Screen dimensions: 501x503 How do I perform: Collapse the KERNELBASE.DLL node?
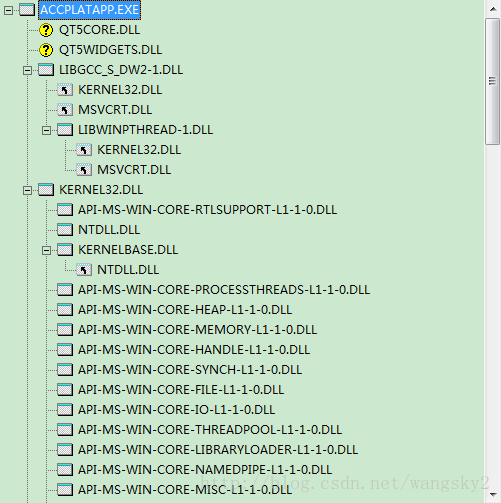click(46, 250)
